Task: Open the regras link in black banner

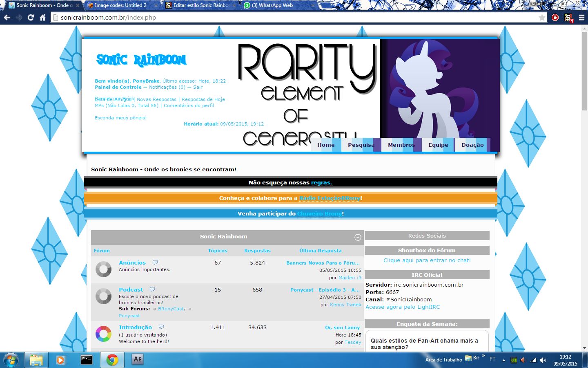Action: point(322,183)
